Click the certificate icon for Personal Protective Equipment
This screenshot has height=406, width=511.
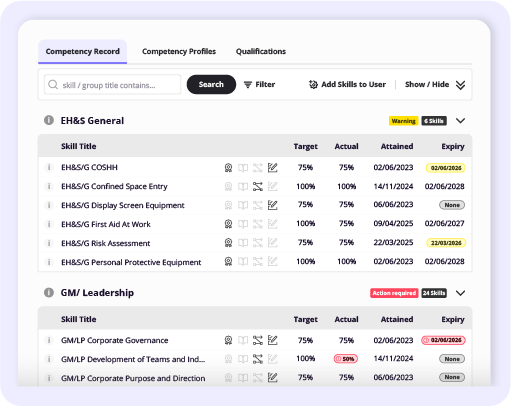pos(228,262)
